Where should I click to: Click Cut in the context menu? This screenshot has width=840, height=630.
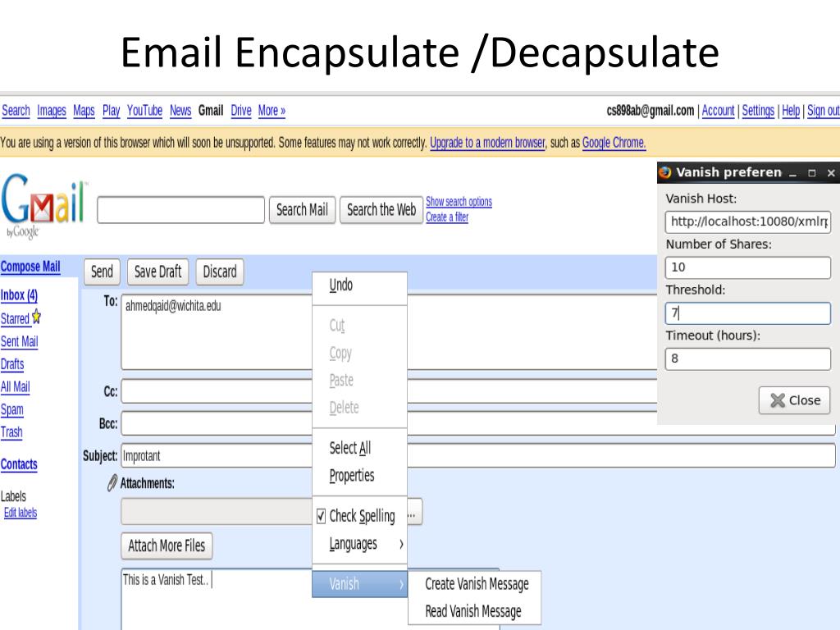click(x=360, y=325)
